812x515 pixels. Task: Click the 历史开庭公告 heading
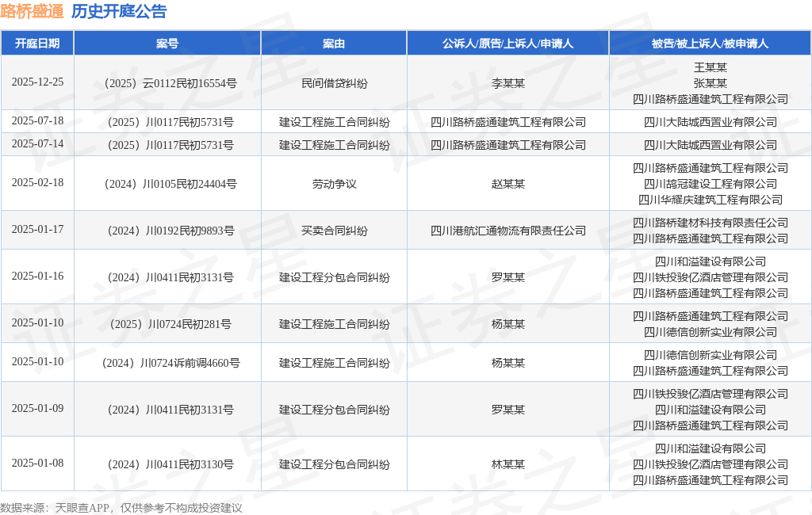pos(119,11)
